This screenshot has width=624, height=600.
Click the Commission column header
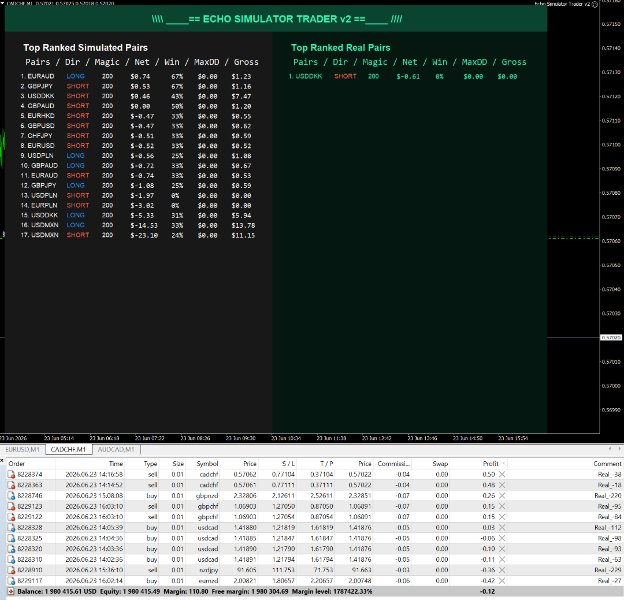pyautogui.click(x=393, y=464)
